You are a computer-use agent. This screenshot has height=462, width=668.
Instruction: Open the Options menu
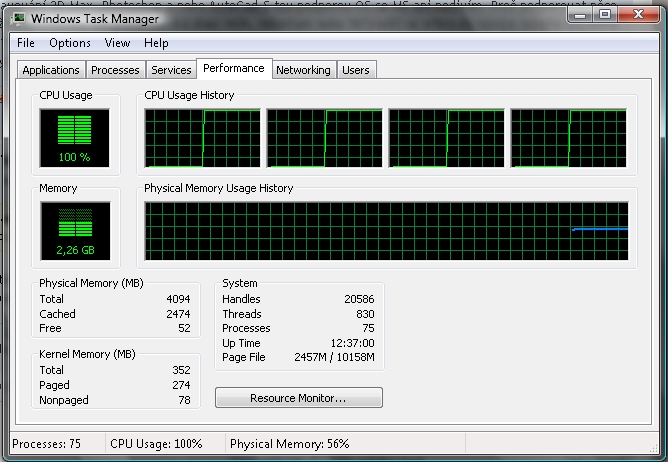(x=70, y=43)
